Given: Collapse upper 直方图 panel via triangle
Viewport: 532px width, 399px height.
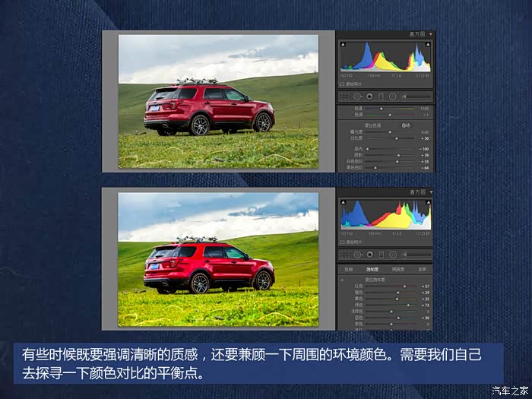Looking at the screenshot, I should coord(431,34).
